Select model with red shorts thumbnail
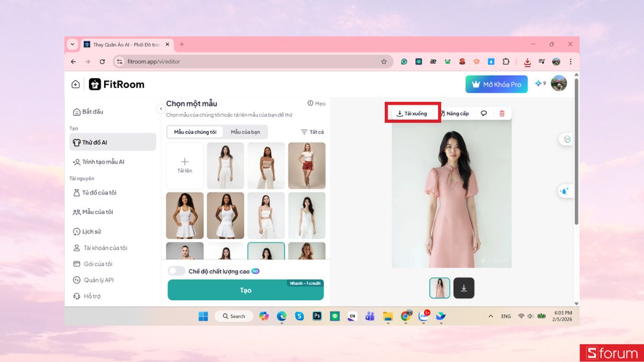 pos(307,165)
